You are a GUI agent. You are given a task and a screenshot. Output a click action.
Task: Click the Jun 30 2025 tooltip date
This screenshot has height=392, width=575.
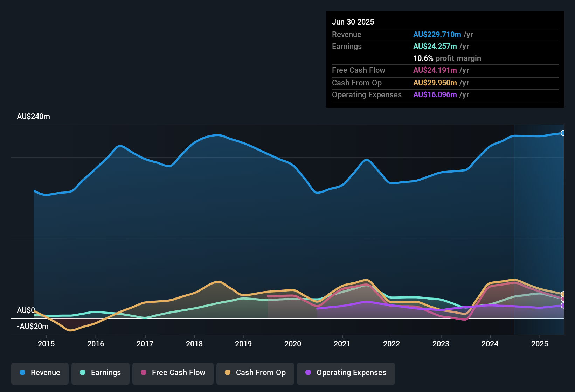[x=353, y=22]
